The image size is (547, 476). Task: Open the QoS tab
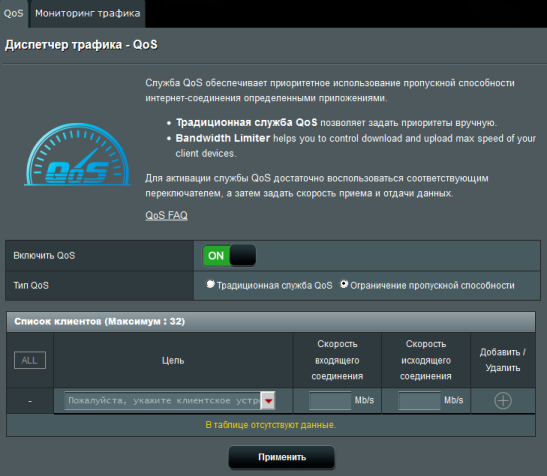[14, 14]
